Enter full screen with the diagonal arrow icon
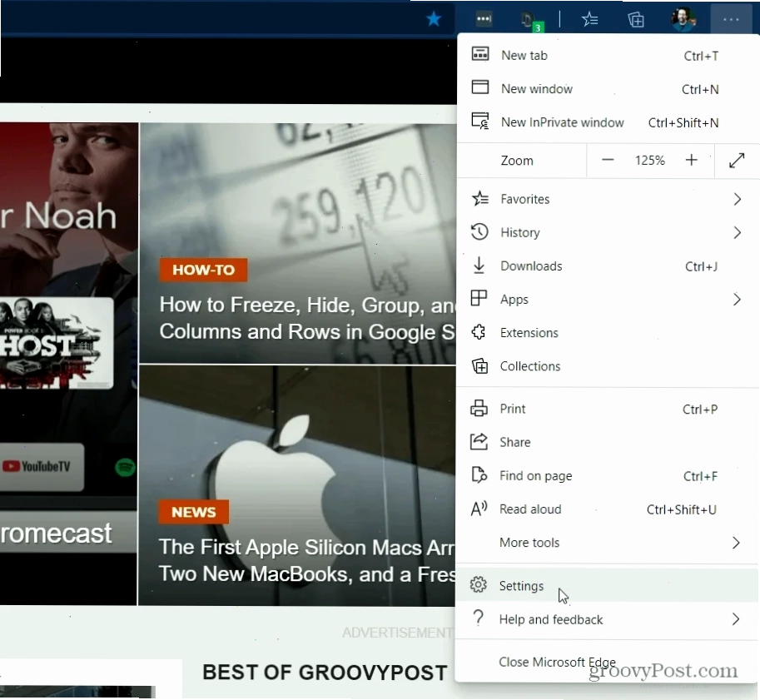The image size is (760, 700). pyautogui.click(x=737, y=161)
